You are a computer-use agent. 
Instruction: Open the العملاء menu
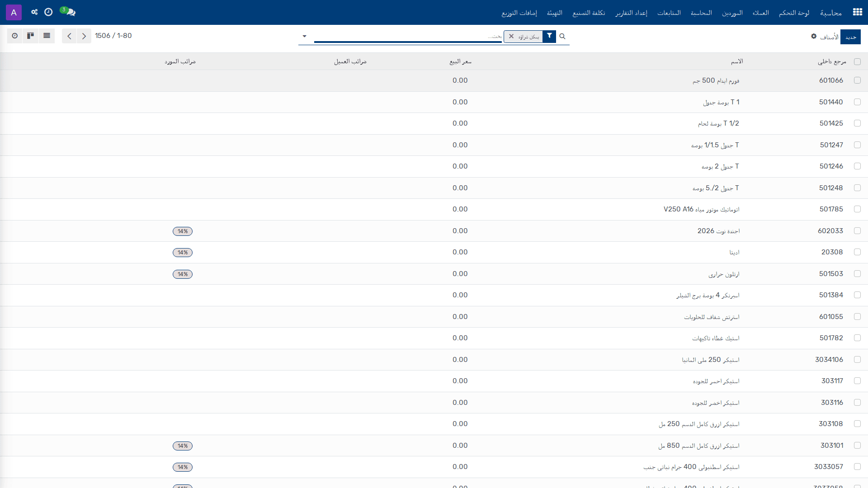tap(760, 13)
